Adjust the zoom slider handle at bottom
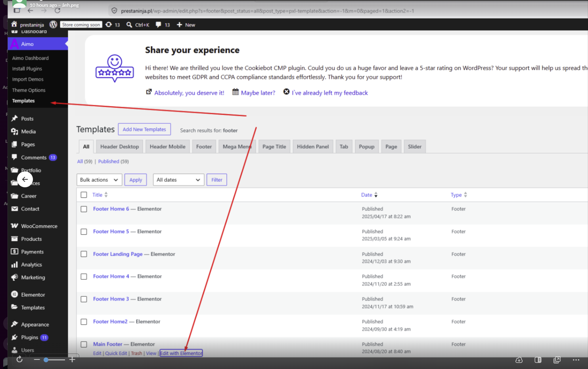The image size is (588, 369). coord(46,360)
